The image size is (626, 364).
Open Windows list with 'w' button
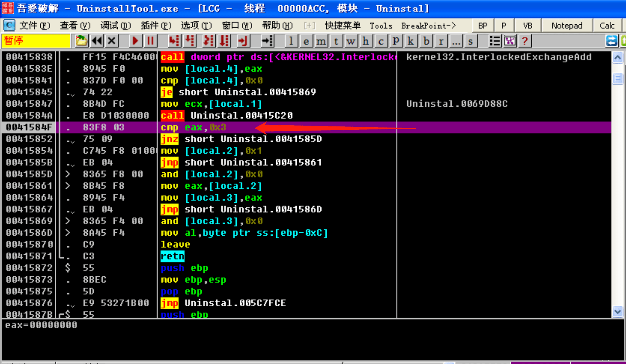click(x=351, y=41)
